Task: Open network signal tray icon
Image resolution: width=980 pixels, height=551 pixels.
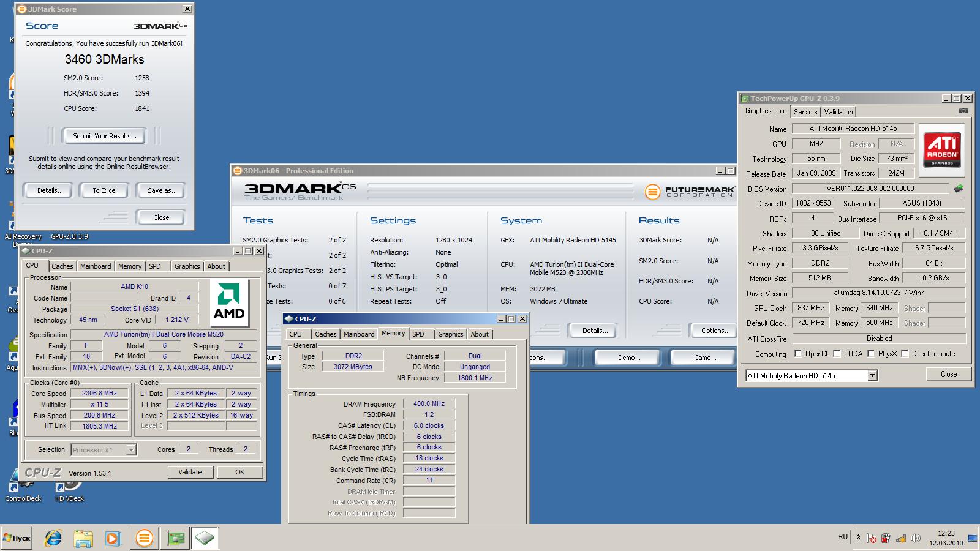Action: pyautogui.click(x=901, y=538)
